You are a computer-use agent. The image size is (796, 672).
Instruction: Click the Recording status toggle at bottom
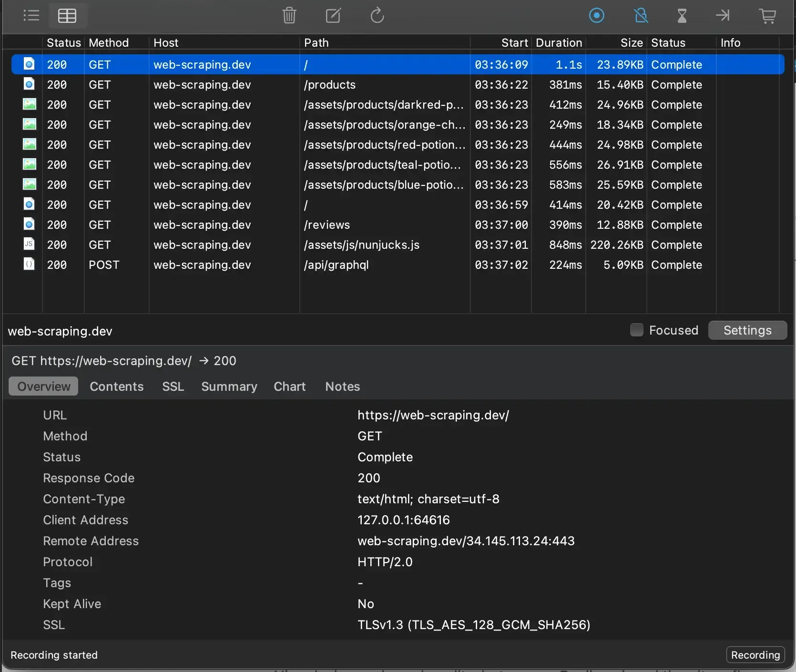[755, 654]
